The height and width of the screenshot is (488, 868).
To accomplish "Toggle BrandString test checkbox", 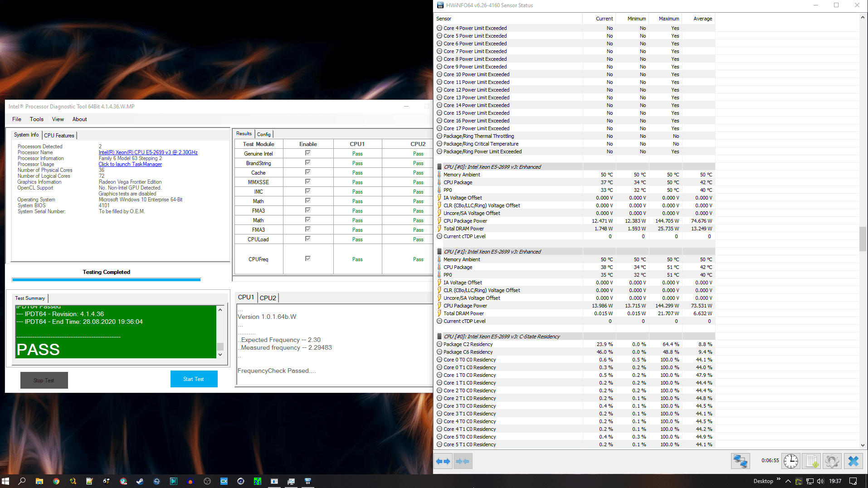I will pos(308,163).
